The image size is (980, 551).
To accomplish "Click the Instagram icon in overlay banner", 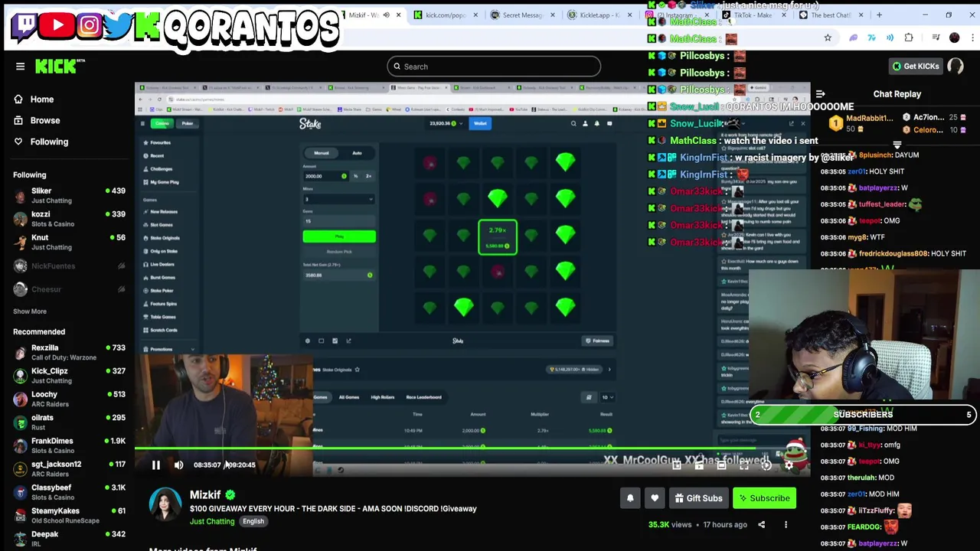I will click(x=89, y=26).
